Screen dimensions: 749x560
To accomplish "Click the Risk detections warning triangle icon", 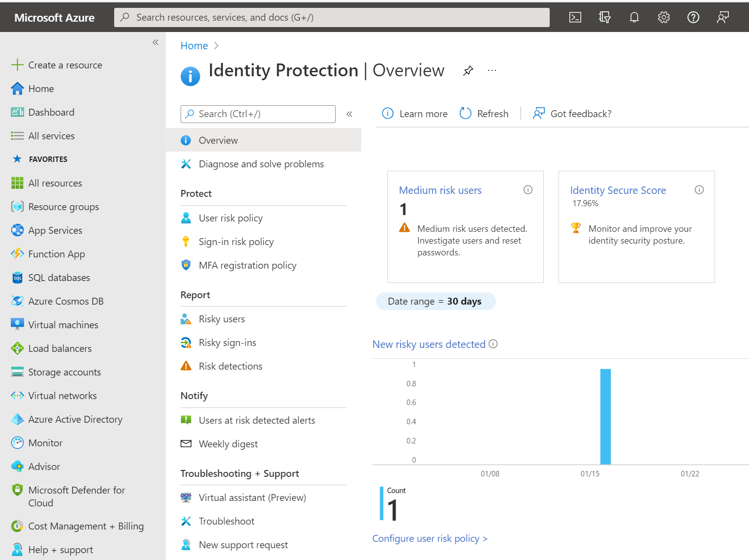I will tap(186, 366).
